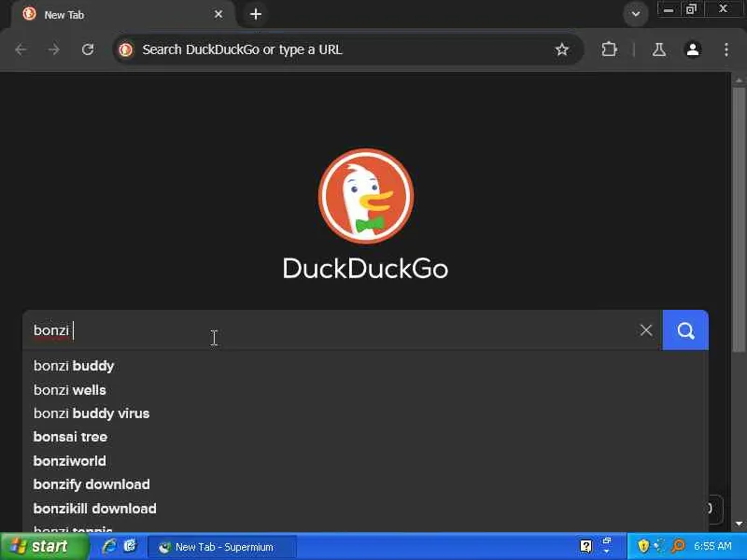Open the Labs flask icon
The image size is (747, 560).
pyautogui.click(x=659, y=49)
